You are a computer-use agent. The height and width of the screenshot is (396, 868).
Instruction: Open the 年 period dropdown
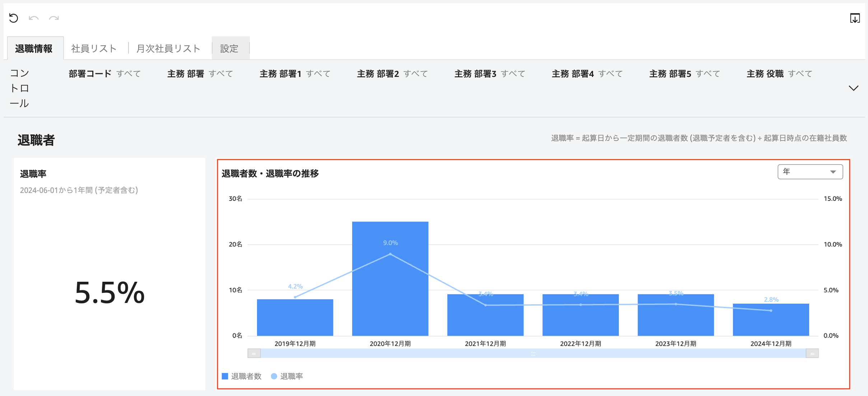pos(810,172)
